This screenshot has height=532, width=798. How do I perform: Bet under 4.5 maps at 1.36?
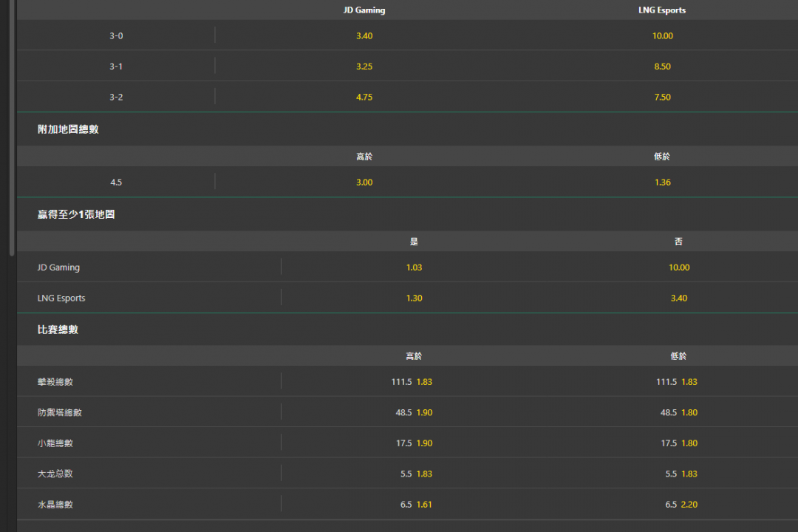coord(662,182)
